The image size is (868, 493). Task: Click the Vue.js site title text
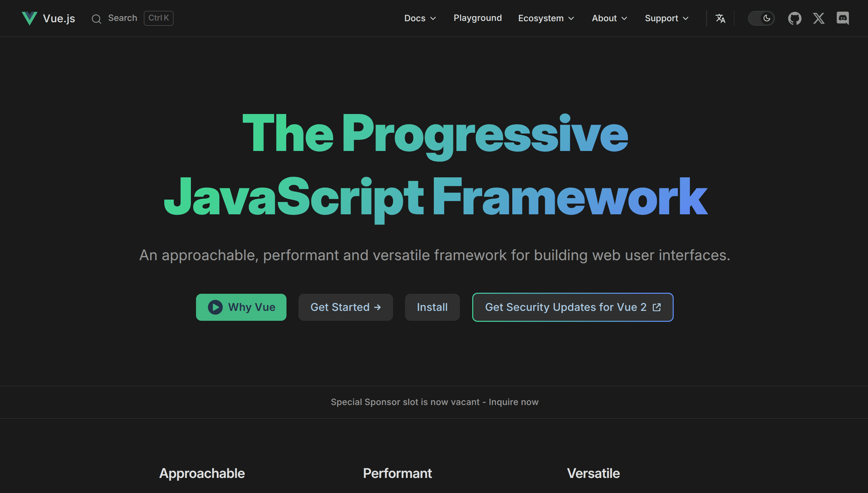pos(59,18)
